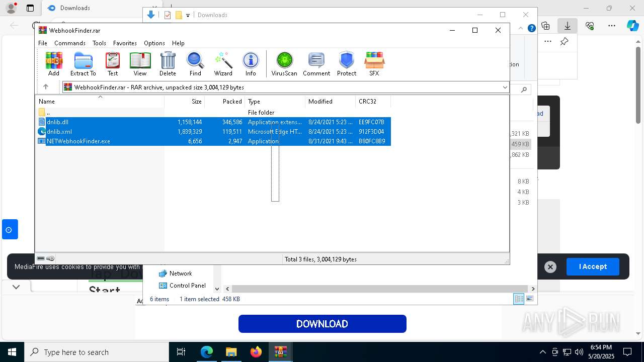
Task: Open the File menu in WinRAR
Action: coord(43,43)
